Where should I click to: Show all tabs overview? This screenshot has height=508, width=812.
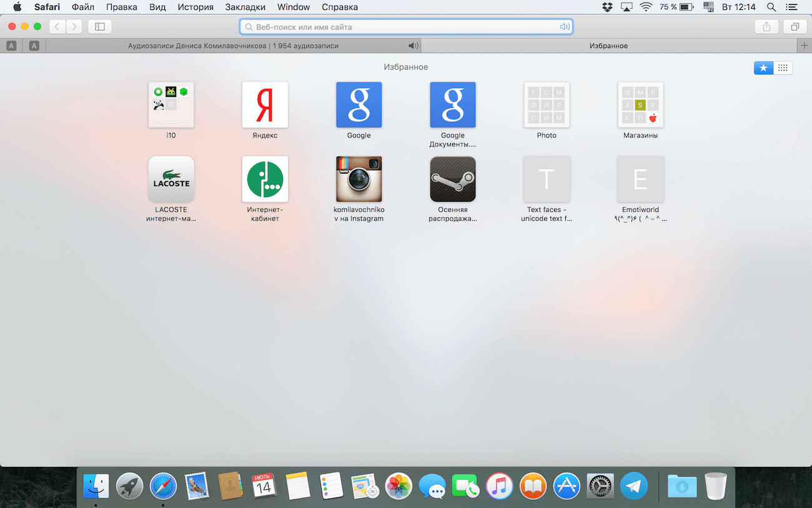tap(795, 27)
